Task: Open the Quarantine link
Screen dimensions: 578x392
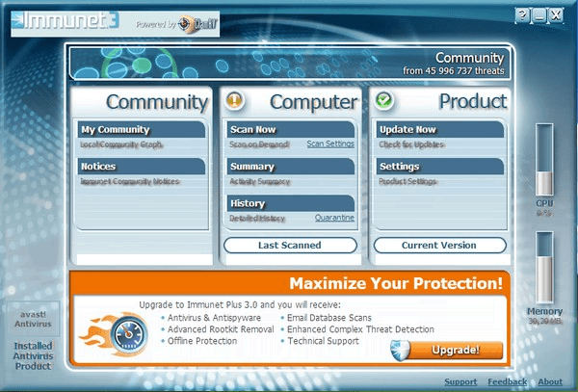Action: tap(334, 218)
